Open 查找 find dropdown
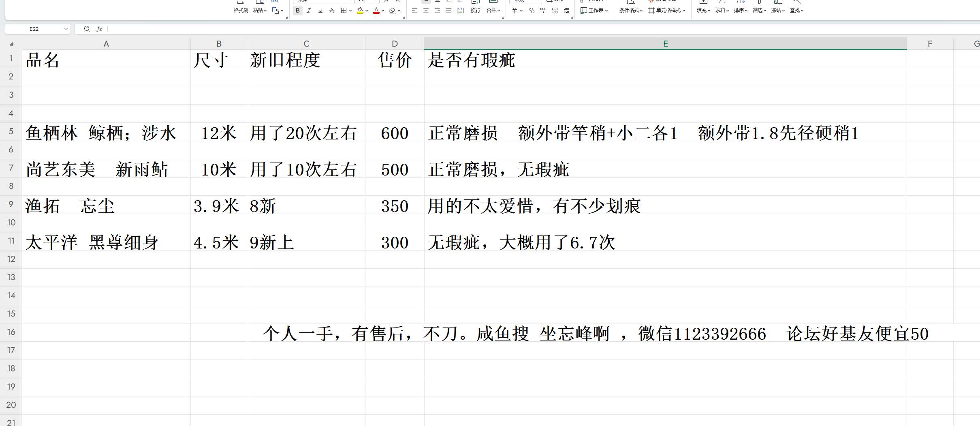This screenshot has width=980, height=426. point(796,11)
